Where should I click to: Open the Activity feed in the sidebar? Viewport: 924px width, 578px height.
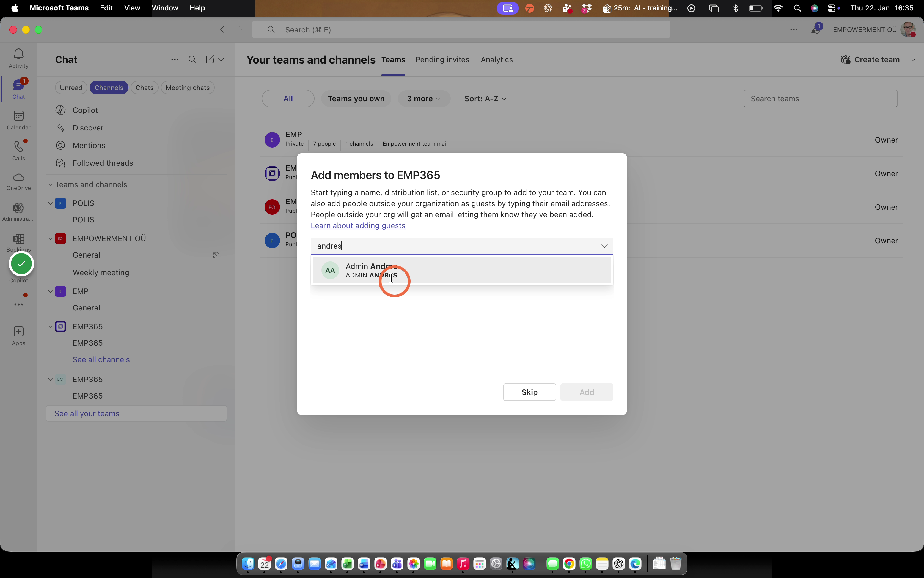[18, 58]
